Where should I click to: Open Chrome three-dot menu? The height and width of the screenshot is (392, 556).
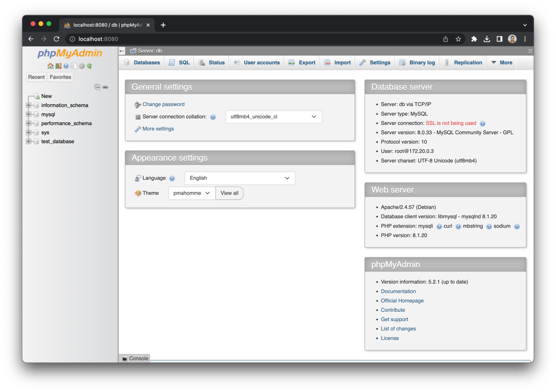[525, 39]
